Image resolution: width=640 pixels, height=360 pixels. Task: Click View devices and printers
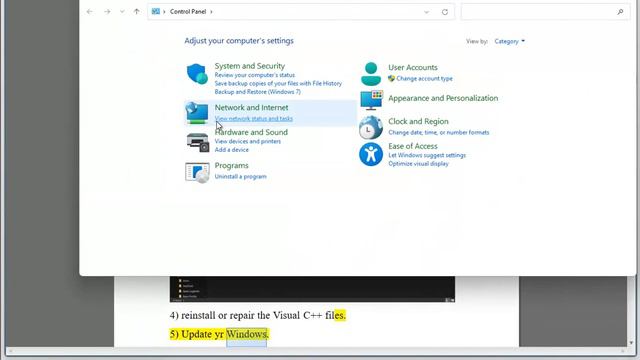tap(248, 141)
